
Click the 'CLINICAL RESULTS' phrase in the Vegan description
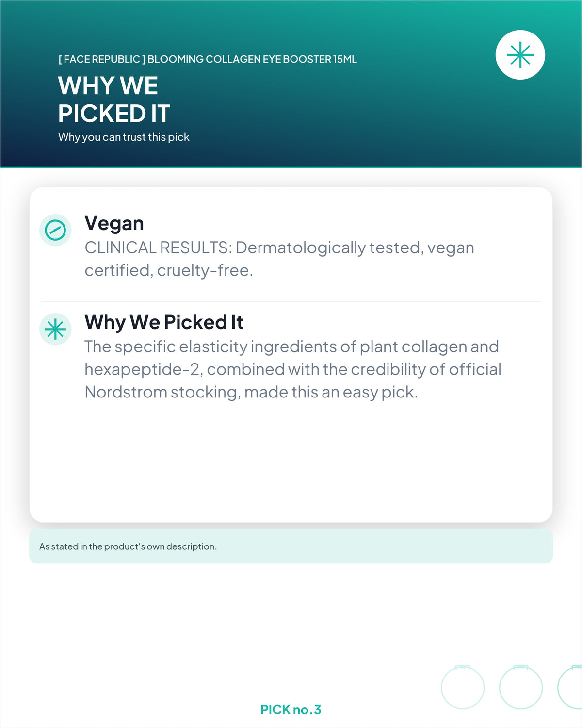tap(158, 248)
